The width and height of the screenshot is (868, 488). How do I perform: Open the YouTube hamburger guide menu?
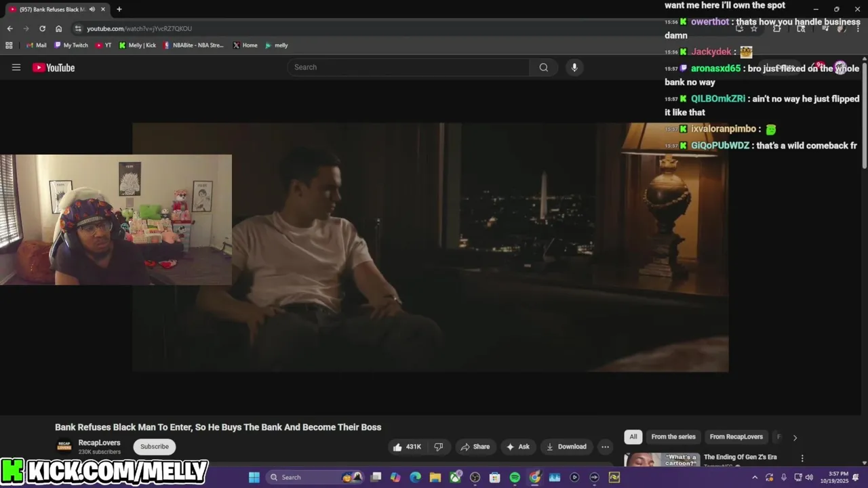16,67
